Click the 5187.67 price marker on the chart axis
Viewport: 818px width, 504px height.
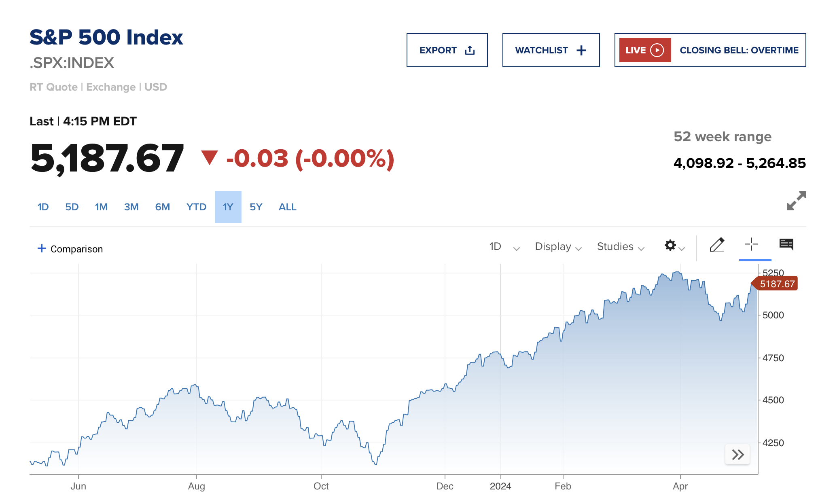(x=777, y=284)
